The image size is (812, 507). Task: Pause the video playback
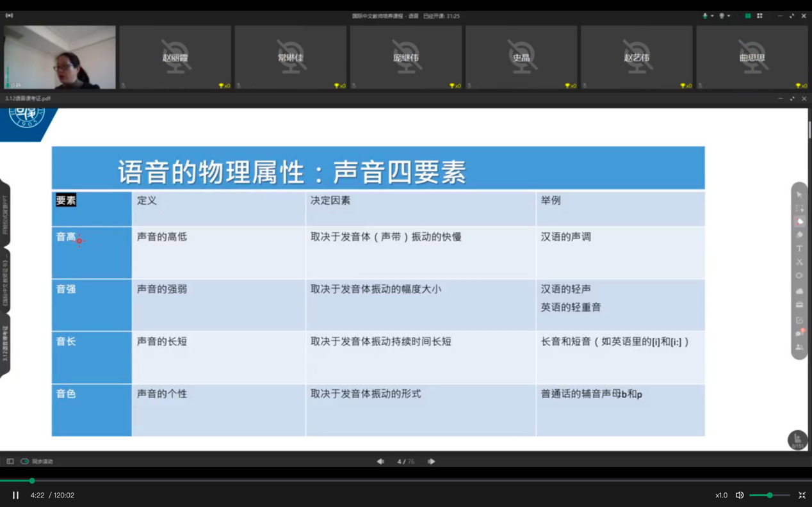[x=15, y=495]
